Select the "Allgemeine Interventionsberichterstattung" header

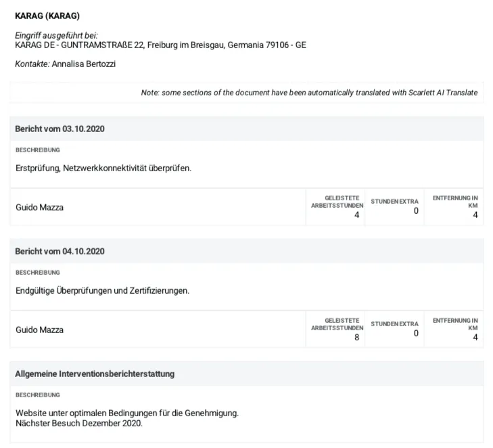click(95, 374)
